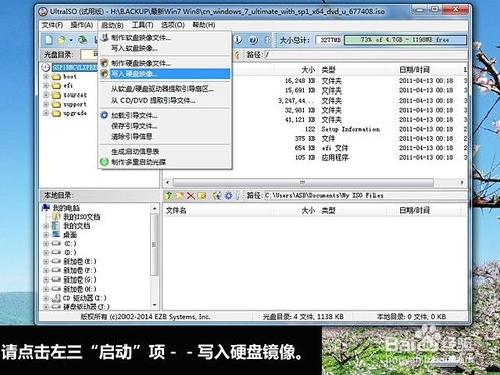The image size is (500, 375).
Task: Choose 从 CD/DVD 提取引导文件 entry
Action: (165, 100)
